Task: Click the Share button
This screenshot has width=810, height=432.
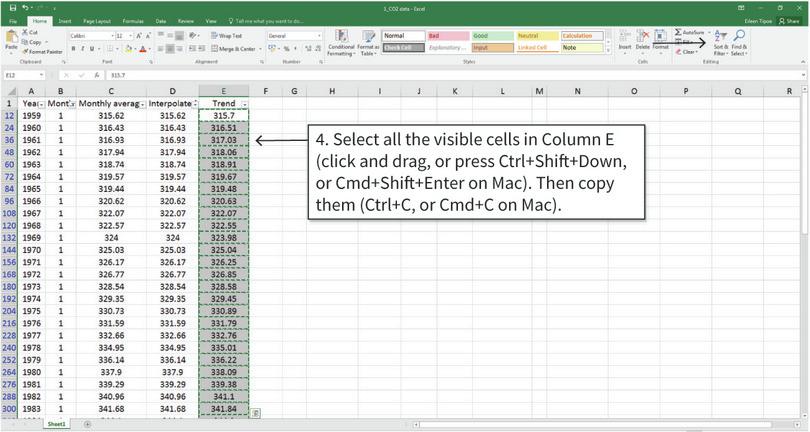Action: point(789,21)
